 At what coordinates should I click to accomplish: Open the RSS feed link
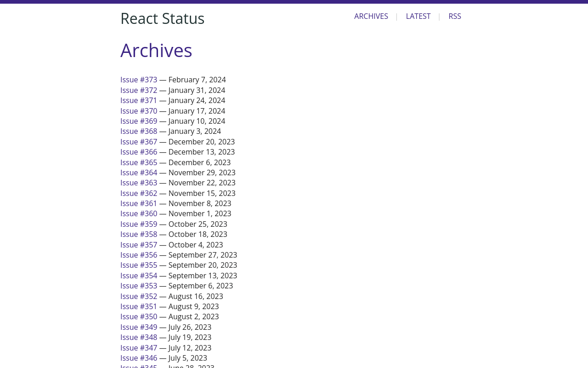pos(455,16)
